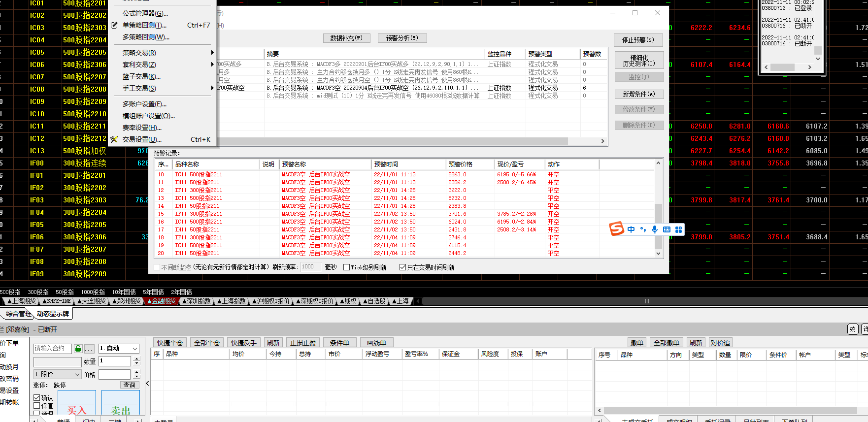
Task: Select 公式管理器(G) menu item
Action: click(145, 13)
